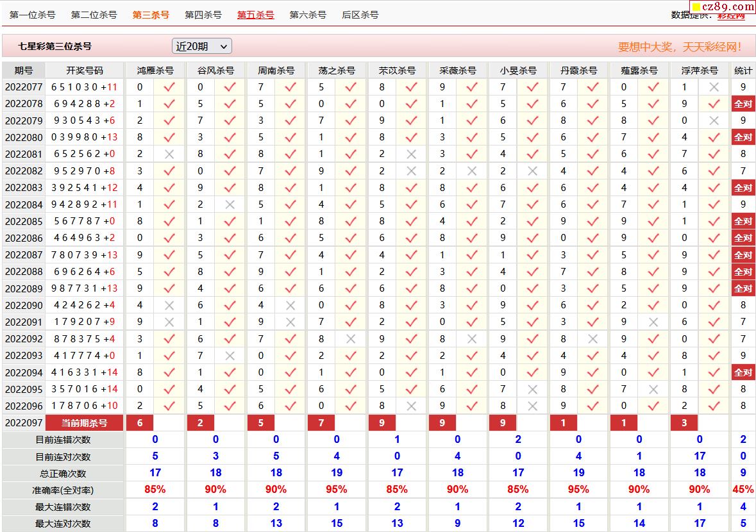The image size is (756, 532).
Task: Click the red check in row 2022094 丹霞杀号
Action: pyautogui.click(x=593, y=372)
